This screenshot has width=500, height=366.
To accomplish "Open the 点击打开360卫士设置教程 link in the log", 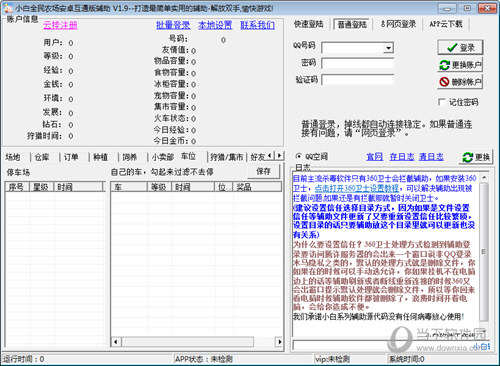I will coord(357,188).
